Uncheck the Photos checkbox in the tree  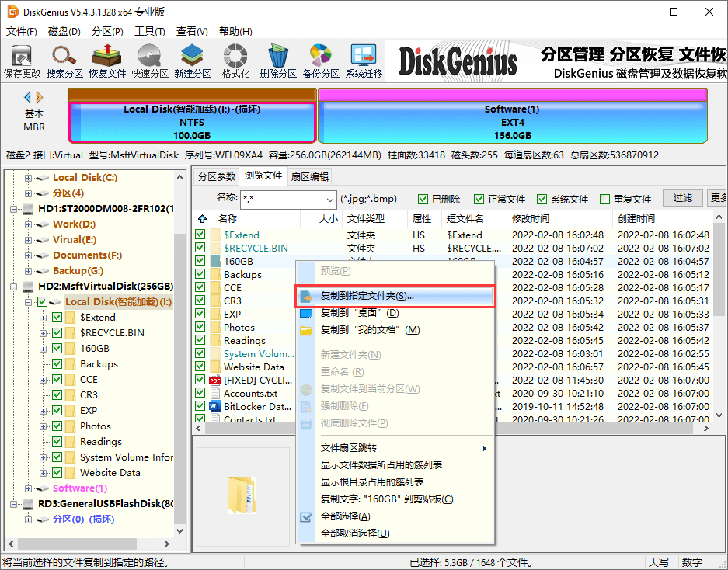coord(57,426)
